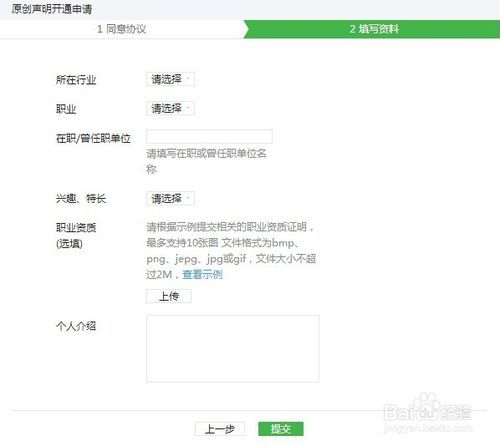Click the 在职/曾任职单位 field label
The image size is (500, 446).
coord(93,138)
